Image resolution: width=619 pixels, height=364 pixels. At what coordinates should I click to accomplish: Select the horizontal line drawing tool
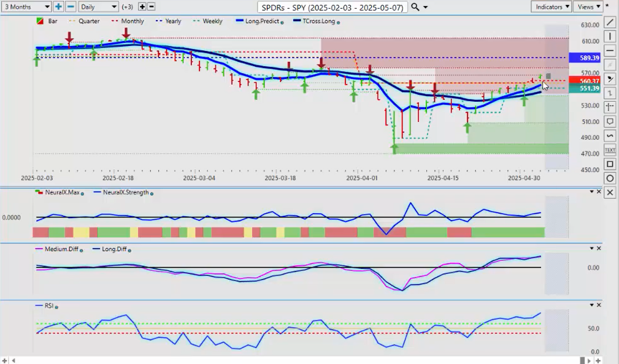610,50
